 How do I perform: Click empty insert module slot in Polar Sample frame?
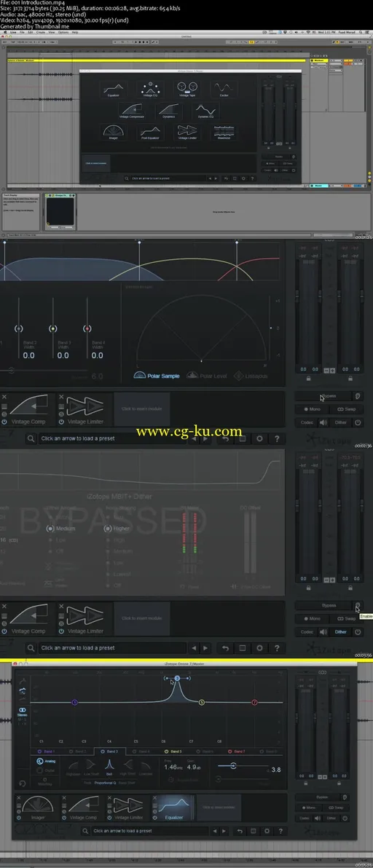[x=141, y=409]
